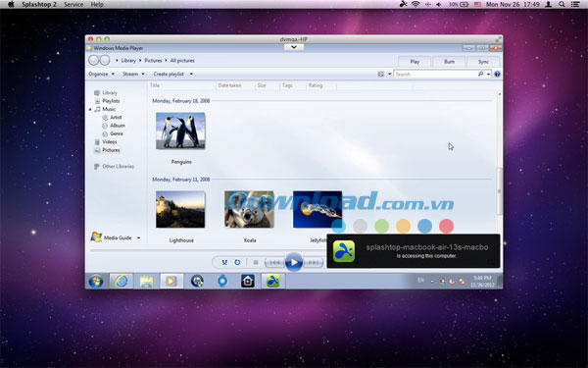Open the notification list icon at menu bar end
588x368 pixels.
point(575,5)
